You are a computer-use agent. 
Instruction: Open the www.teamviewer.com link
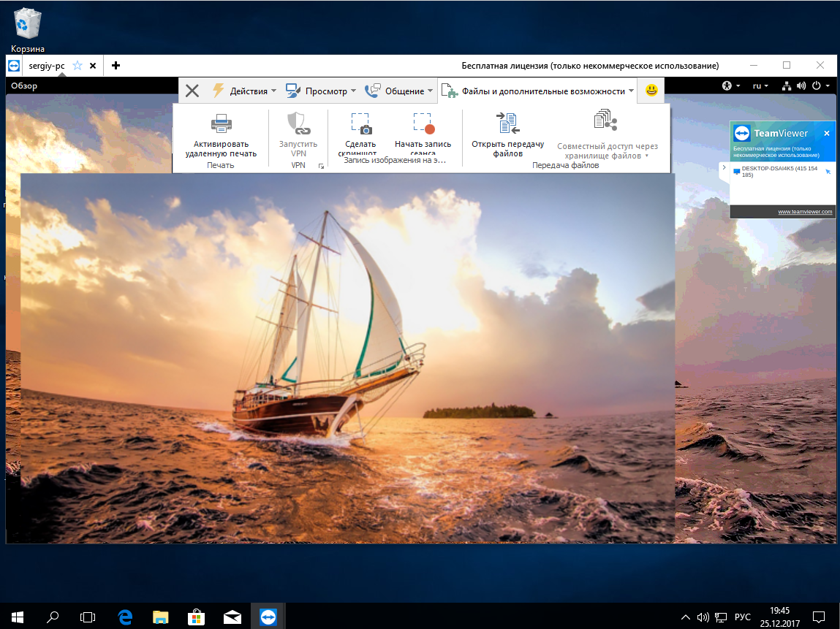[x=805, y=212]
